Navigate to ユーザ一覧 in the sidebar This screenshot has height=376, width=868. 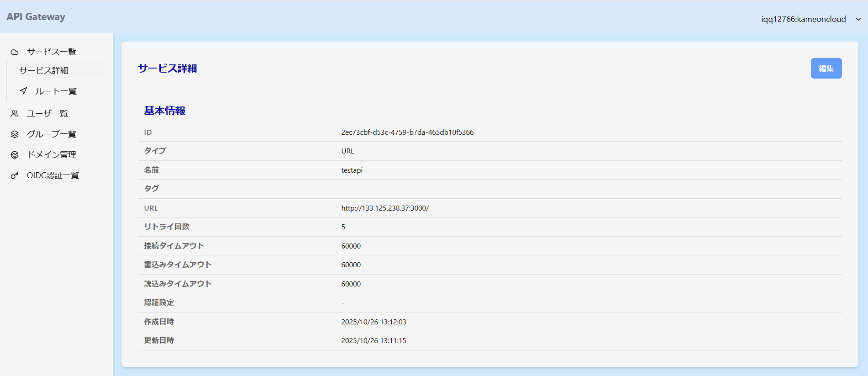pos(47,114)
